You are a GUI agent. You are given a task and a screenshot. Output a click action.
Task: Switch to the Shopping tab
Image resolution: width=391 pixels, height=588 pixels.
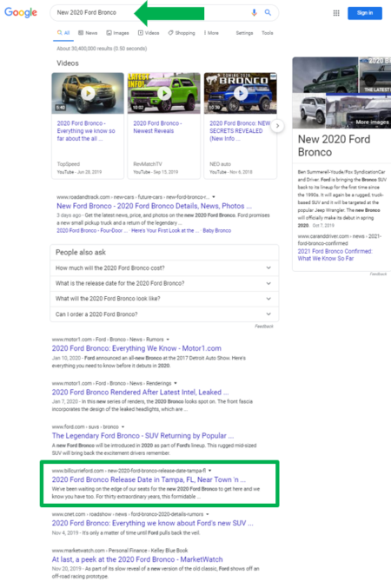pos(182,33)
